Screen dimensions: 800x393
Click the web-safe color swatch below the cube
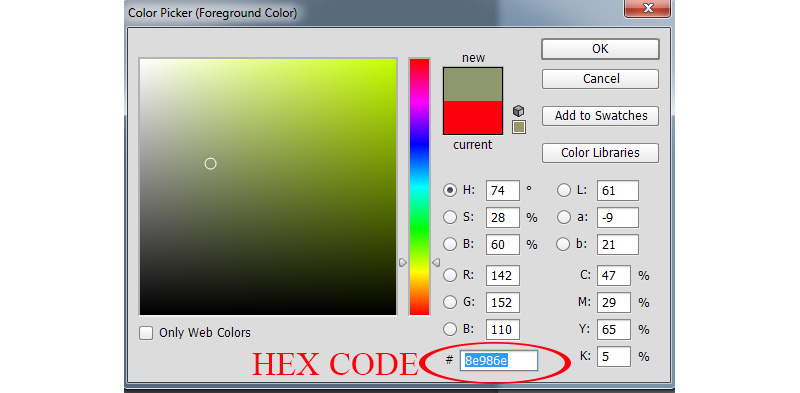click(519, 127)
